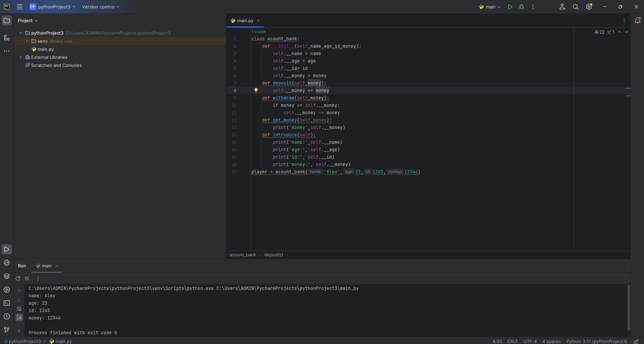The height and width of the screenshot is (344, 644).
Task: Open Run tool window icon
Action: (x=7, y=249)
